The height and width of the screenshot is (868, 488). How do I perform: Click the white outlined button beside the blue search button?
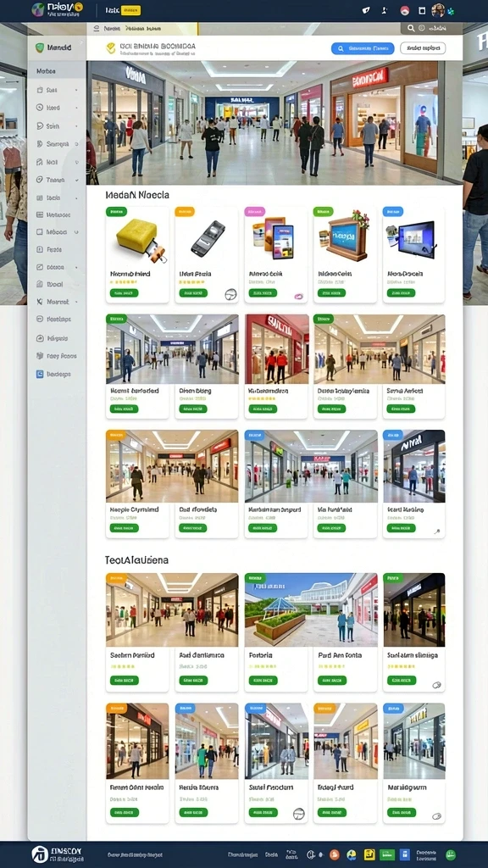point(423,48)
